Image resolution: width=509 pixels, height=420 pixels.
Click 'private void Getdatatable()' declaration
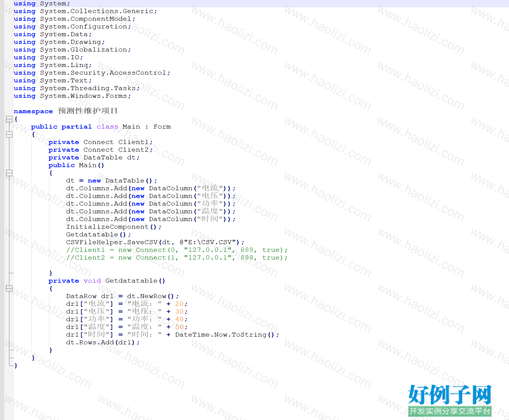[x=107, y=281]
